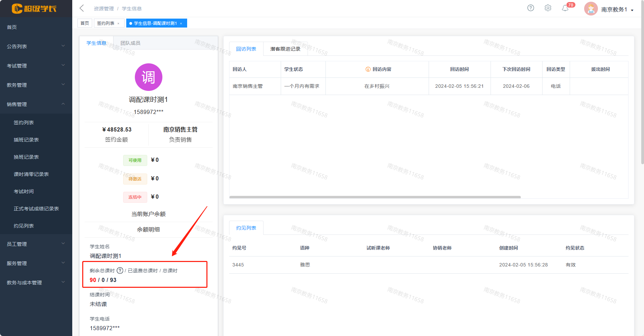This screenshot has width=644, height=336.
Task: Open the 南京教务1 account dropdown arrow
Action: pyautogui.click(x=632, y=10)
